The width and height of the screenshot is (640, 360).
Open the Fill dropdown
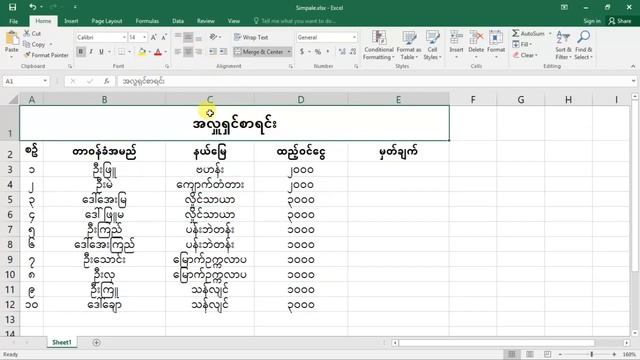point(522,44)
